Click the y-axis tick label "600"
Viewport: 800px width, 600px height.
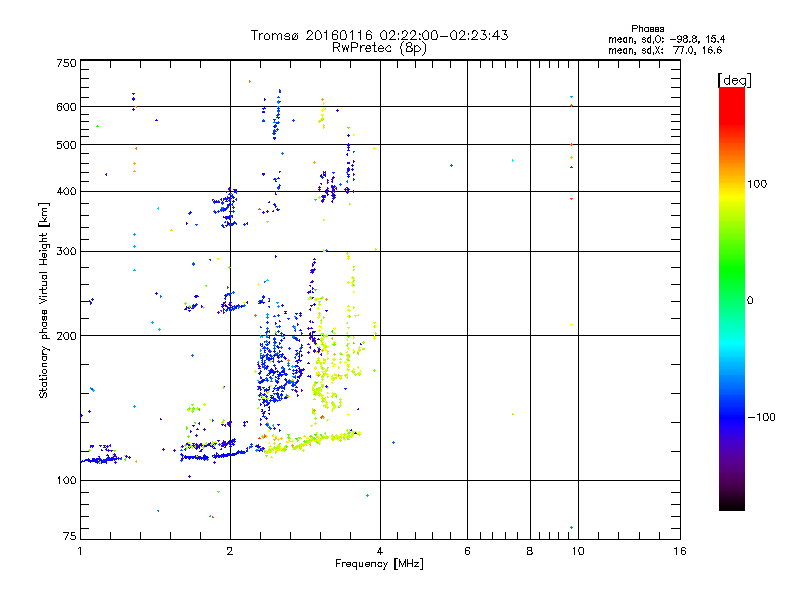(x=66, y=107)
